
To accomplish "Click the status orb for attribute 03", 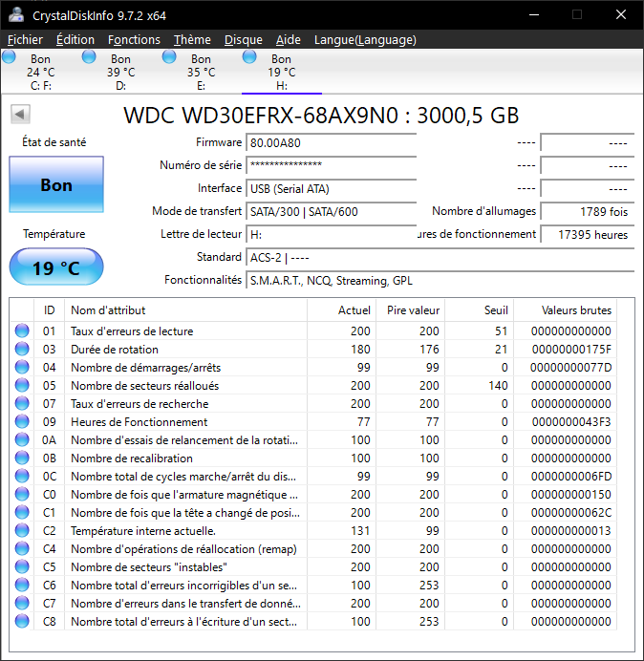I will pyautogui.click(x=22, y=349).
